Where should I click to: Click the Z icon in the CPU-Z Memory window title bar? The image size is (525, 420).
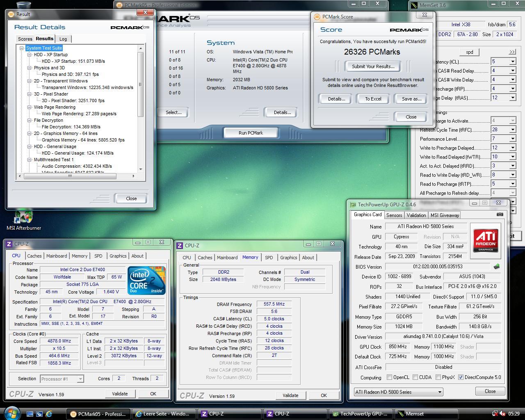[x=180, y=245]
